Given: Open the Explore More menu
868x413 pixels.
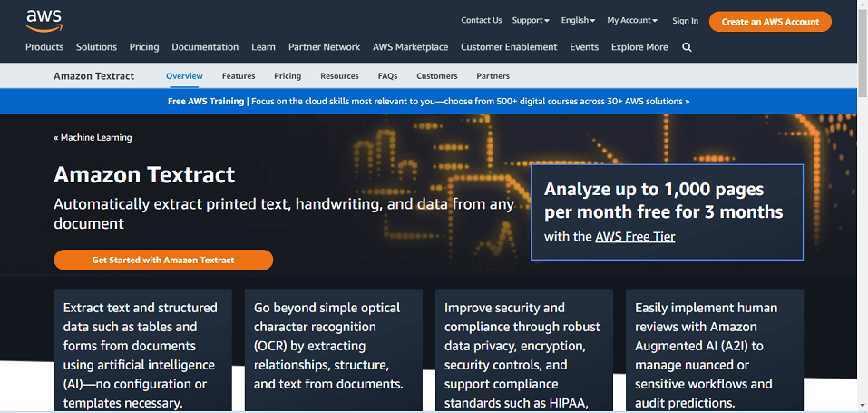Looking at the screenshot, I should tap(639, 47).
